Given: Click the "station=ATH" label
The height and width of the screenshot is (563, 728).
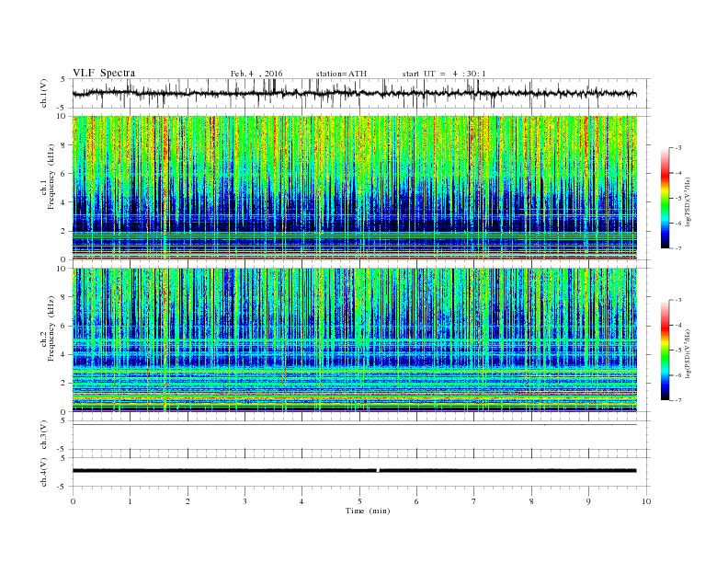Looking at the screenshot, I should pyautogui.click(x=341, y=74).
